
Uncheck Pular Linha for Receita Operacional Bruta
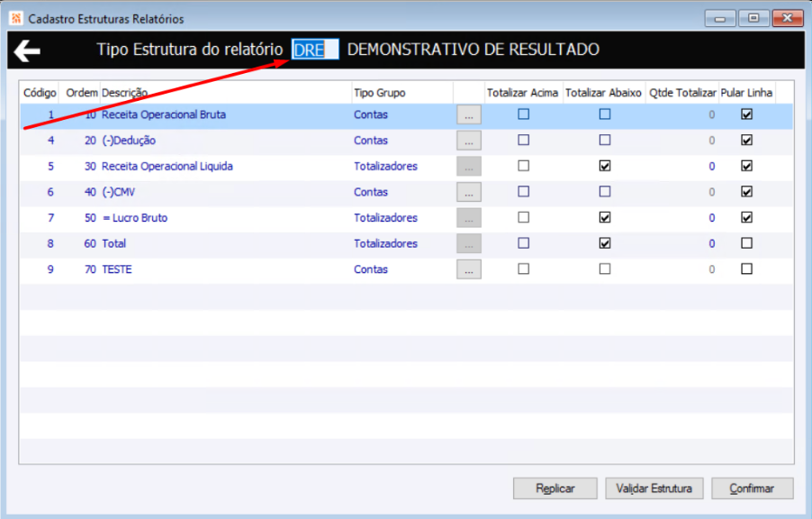click(747, 114)
